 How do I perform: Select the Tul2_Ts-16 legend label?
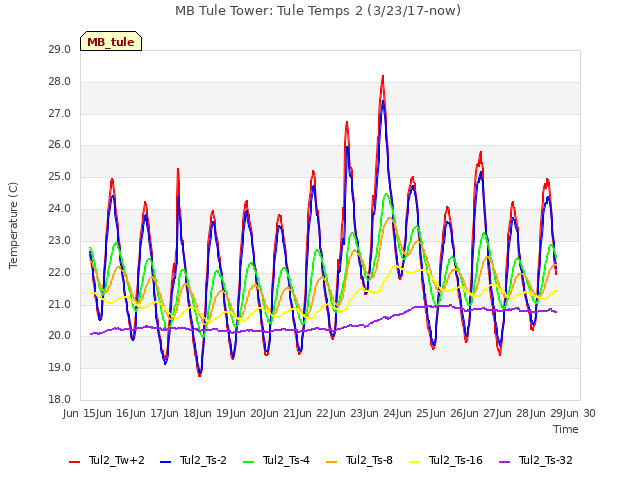pos(456,460)
